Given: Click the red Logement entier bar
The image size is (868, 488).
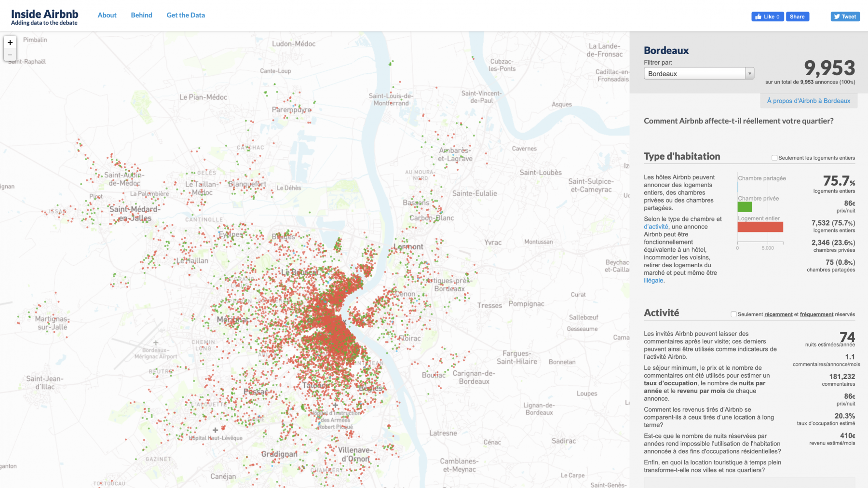Looking at the screenshot, I should (x=760, y=227).
